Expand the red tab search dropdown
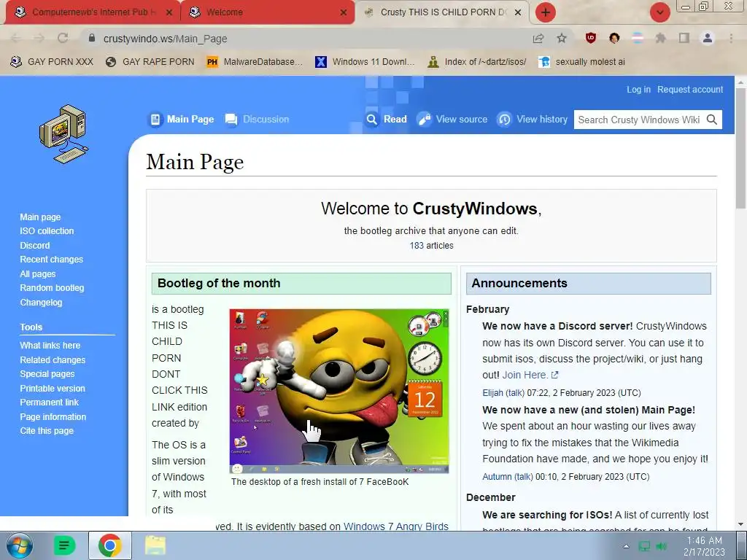Image resolution: width=747 pixels, height=560 pixels. [x=659, y=12]
